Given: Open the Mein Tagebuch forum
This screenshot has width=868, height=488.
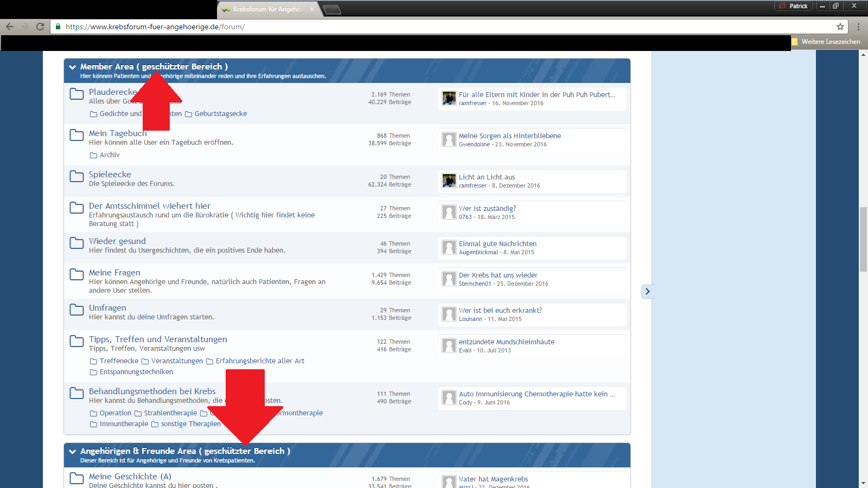Looking at the screenshot, I should (118, 133).
